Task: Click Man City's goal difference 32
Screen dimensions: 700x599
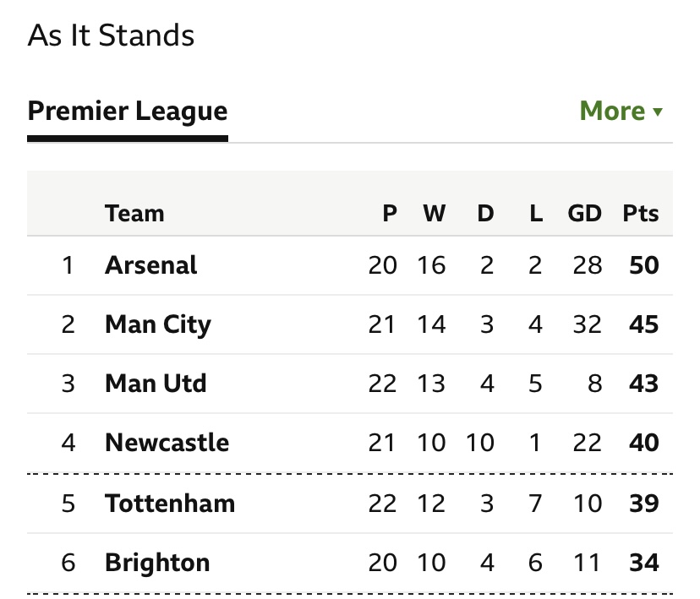Action: pos(588,324)
